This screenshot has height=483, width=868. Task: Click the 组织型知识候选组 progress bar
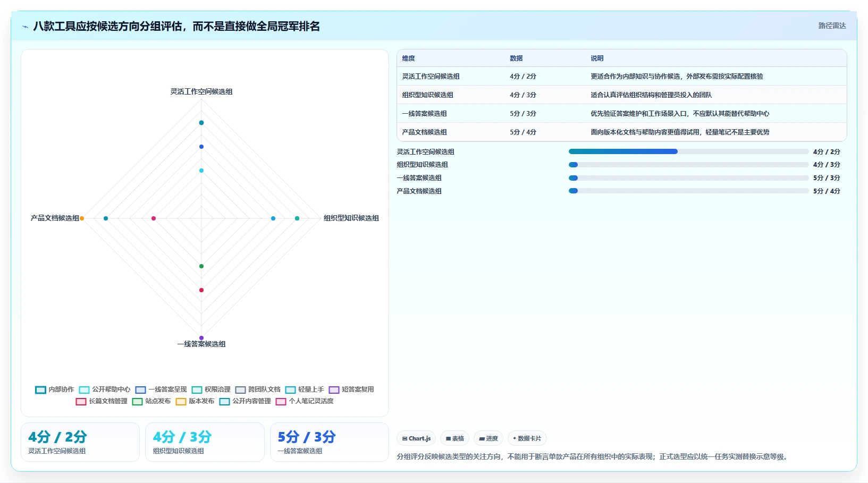pos(688,165)
